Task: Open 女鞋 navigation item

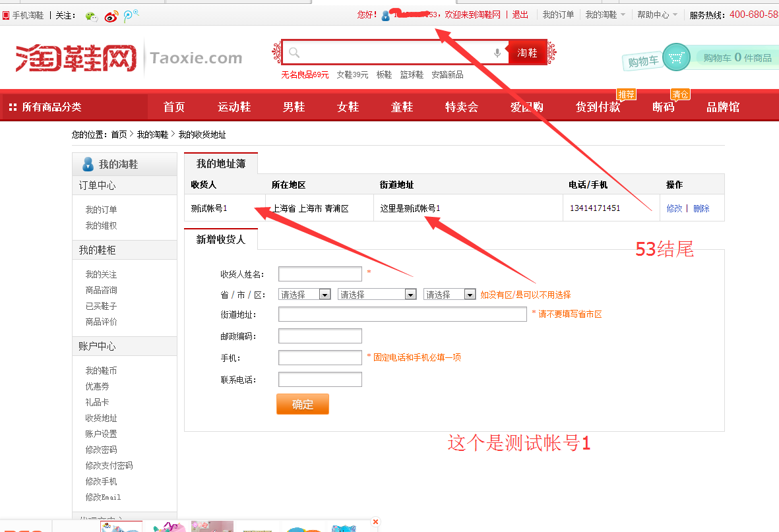Action: click(348, 107)
